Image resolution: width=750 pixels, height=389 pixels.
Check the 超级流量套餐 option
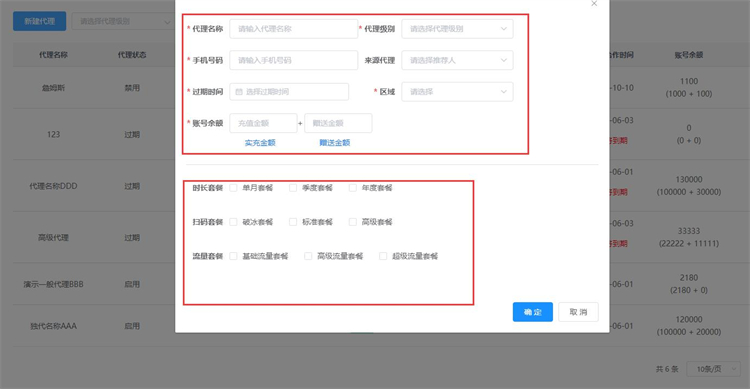(383, 256)
